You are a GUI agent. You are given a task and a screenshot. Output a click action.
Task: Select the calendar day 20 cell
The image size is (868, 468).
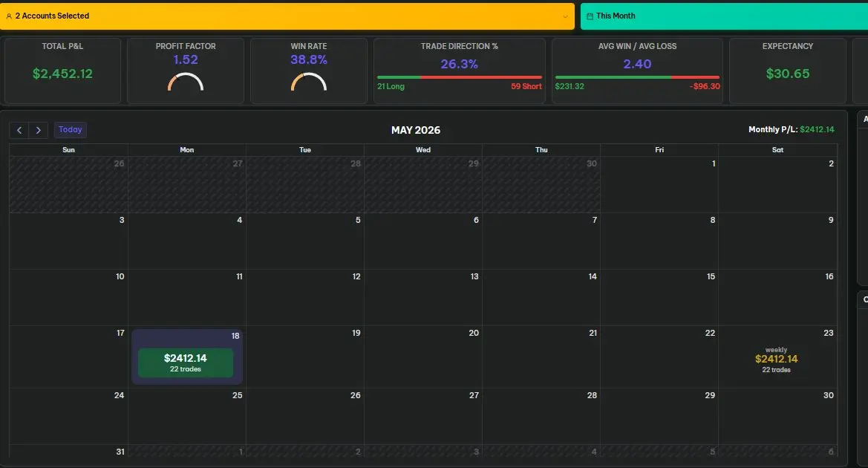coord(423,357)
